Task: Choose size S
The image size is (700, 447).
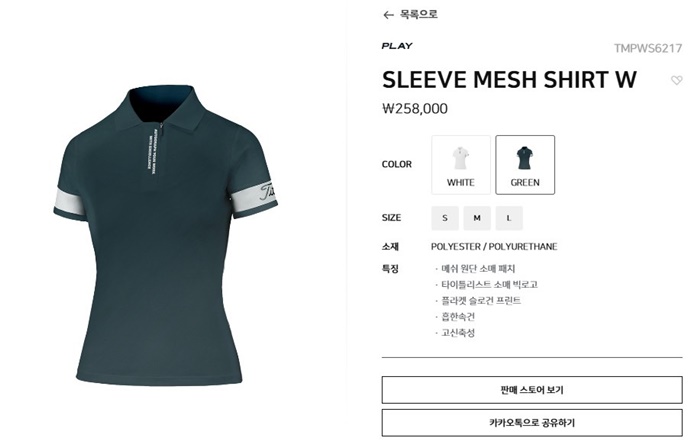Action: tap(445, 218)
